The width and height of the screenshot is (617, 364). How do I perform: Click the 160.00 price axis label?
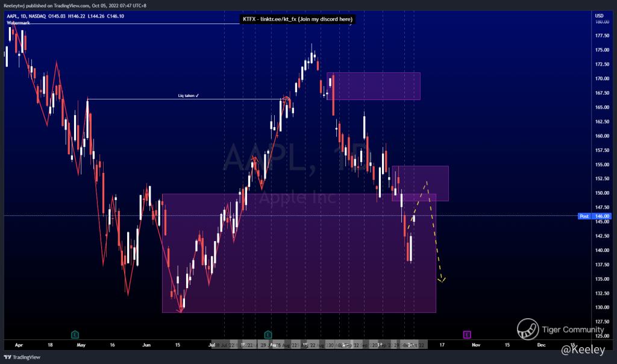coord(602,136)
